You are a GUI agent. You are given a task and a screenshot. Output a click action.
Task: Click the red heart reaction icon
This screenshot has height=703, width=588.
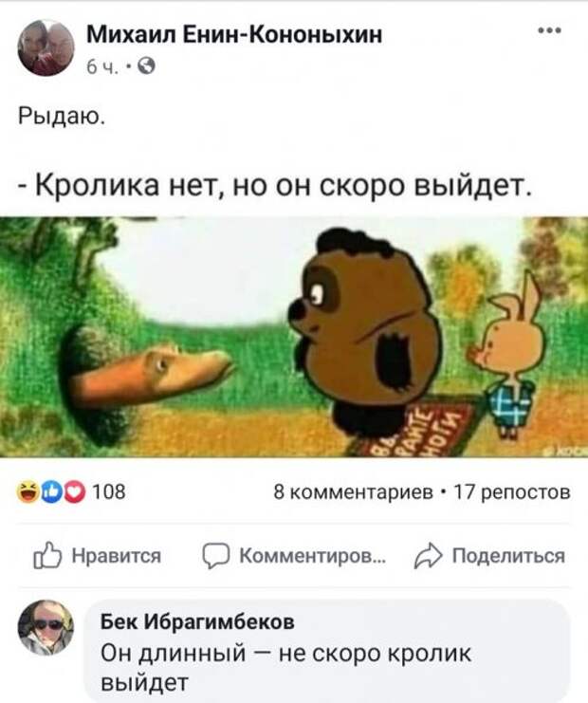coord(74,492)
